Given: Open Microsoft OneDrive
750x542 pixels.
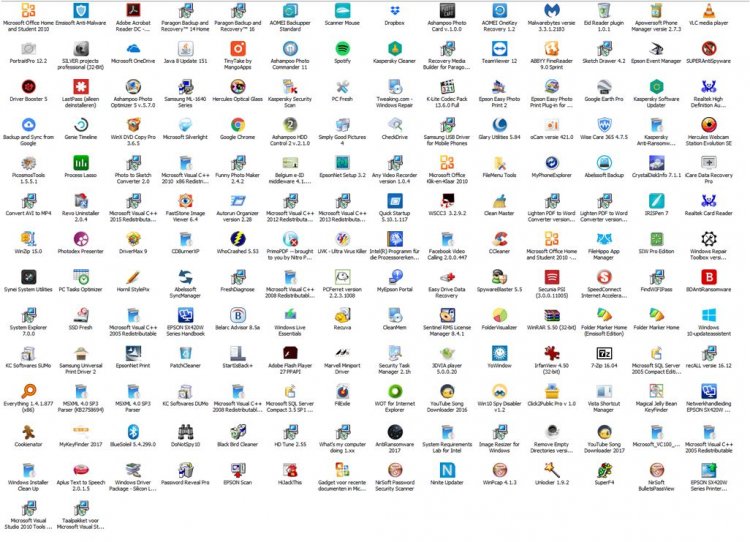Looking at the screenshot, I should 132,48.
